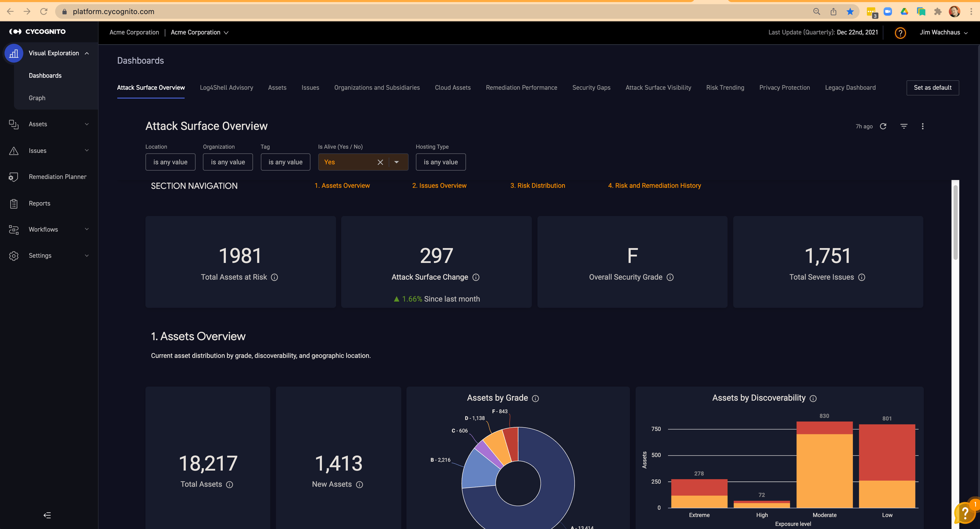Open the Jim Wachhaus user menu
980x529 pixels.
click(944, 33)
